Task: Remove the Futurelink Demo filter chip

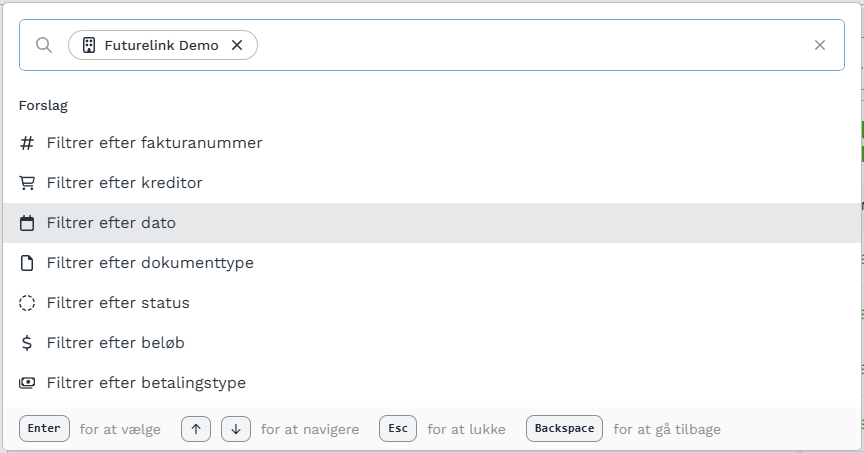Action: [237, 45]
